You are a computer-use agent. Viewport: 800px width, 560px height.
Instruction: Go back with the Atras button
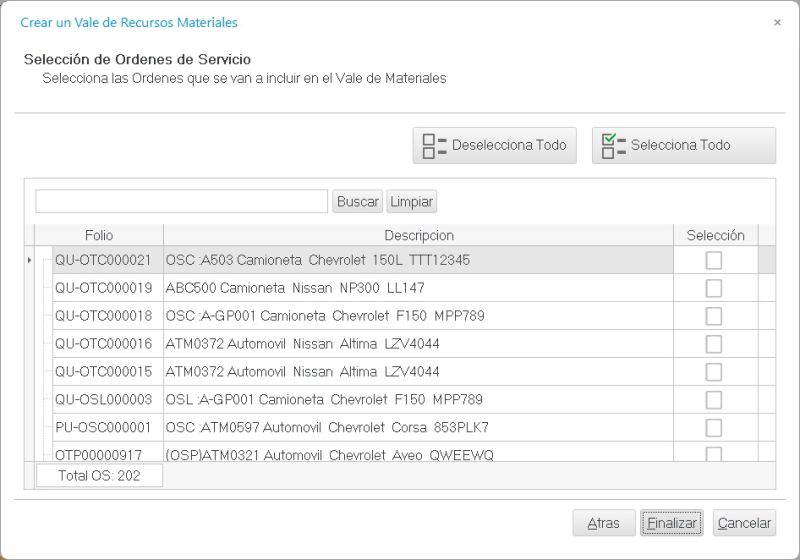click(x=603, y=523)
